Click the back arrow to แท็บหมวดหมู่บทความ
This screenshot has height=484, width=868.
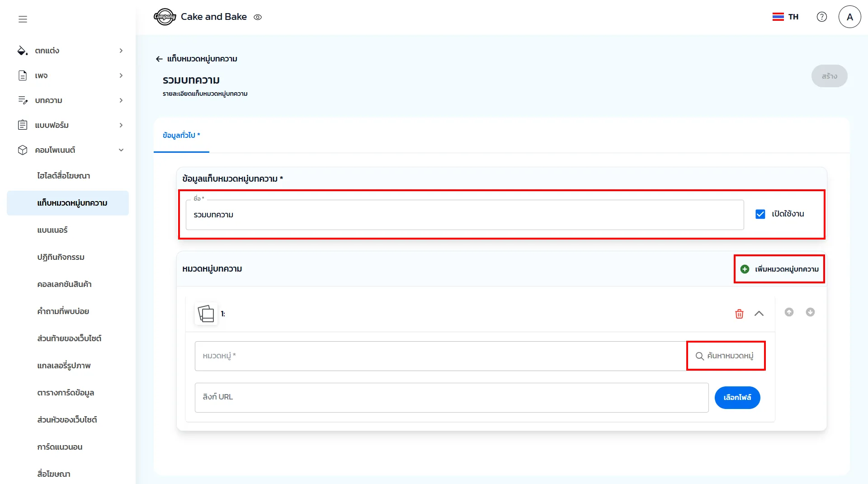[x=159, y=59]
